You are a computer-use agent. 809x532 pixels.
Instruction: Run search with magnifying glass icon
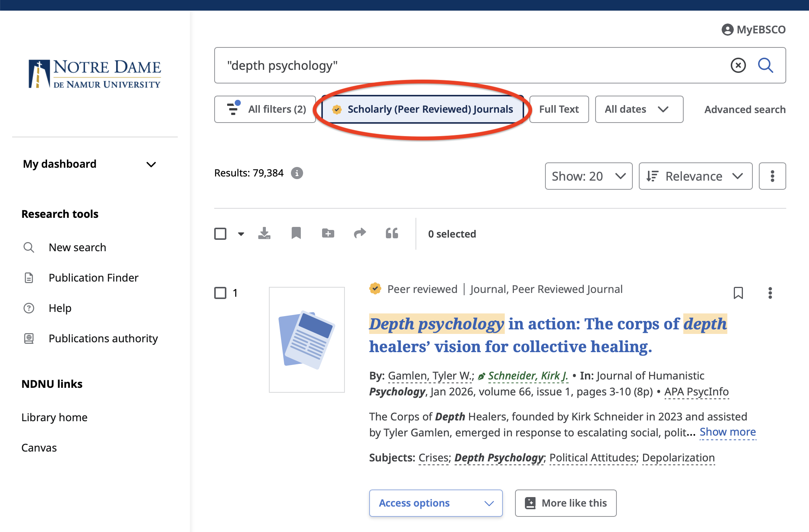(765, 65)
